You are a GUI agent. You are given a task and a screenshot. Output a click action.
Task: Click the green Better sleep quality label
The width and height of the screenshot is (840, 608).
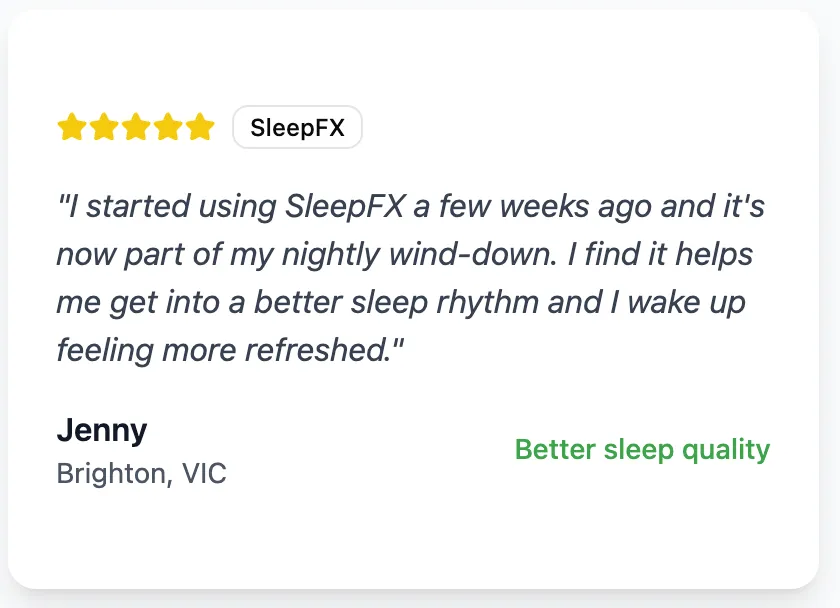coord(642,450)
